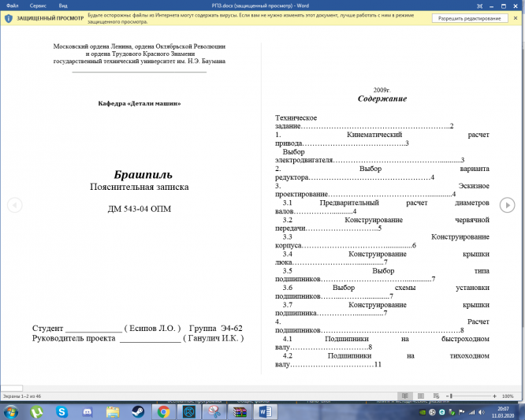Toggle the auto-hide reading toolbar icon
This screenshot has width=525, height=420.
[480, 6]
